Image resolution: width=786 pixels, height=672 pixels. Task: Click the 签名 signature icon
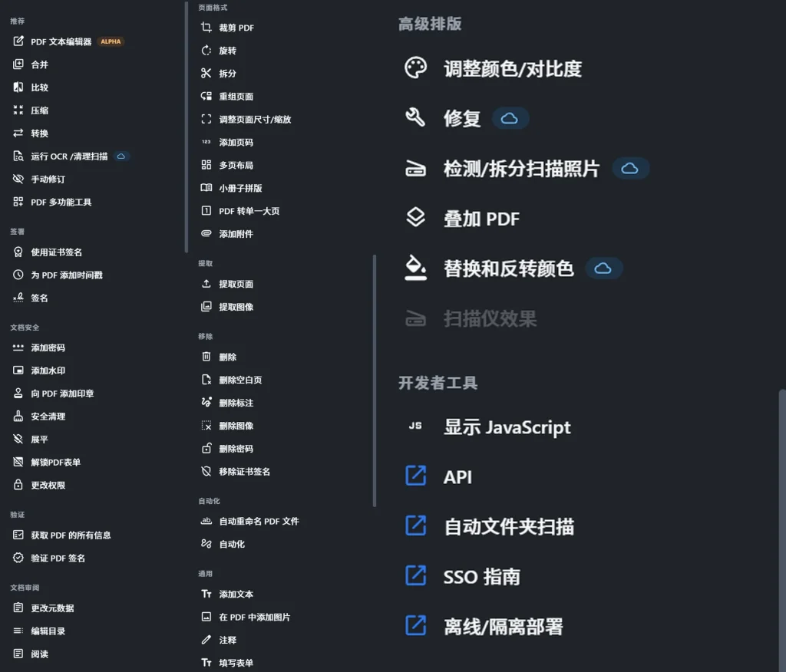(18, 298)
